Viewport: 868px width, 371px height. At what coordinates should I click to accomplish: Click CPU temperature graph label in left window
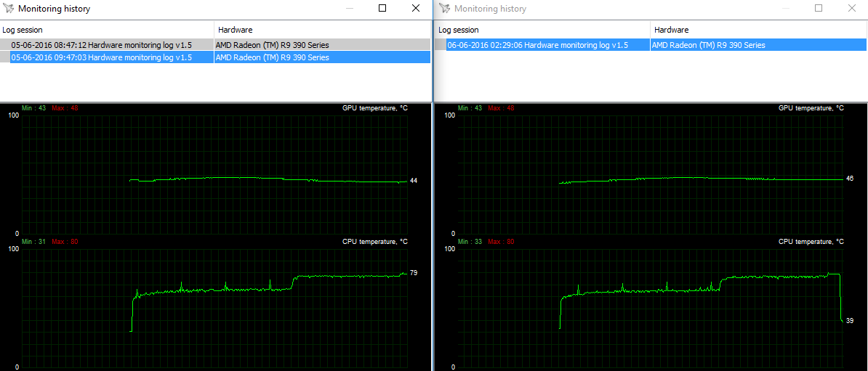pyautogui.click(x=375, y=242)
